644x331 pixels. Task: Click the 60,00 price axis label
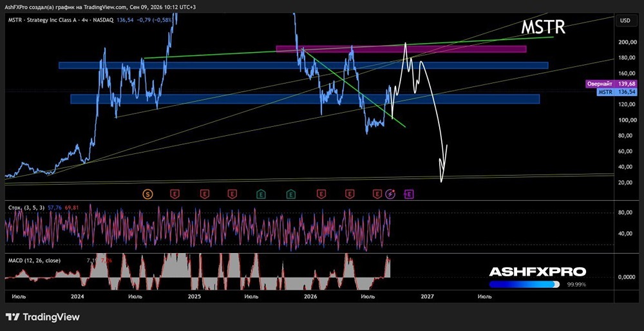click(627, 151)
